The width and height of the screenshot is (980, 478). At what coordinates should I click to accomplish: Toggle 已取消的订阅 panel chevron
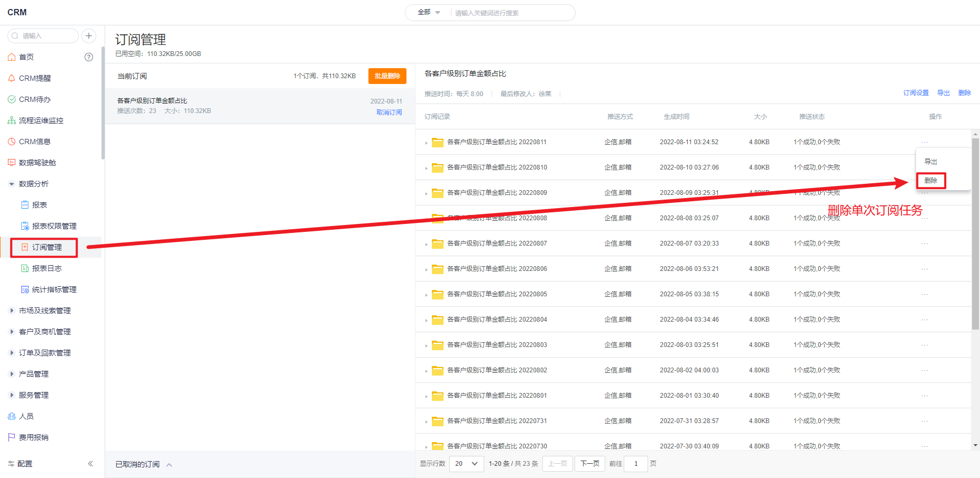click(x=169, y=465)
